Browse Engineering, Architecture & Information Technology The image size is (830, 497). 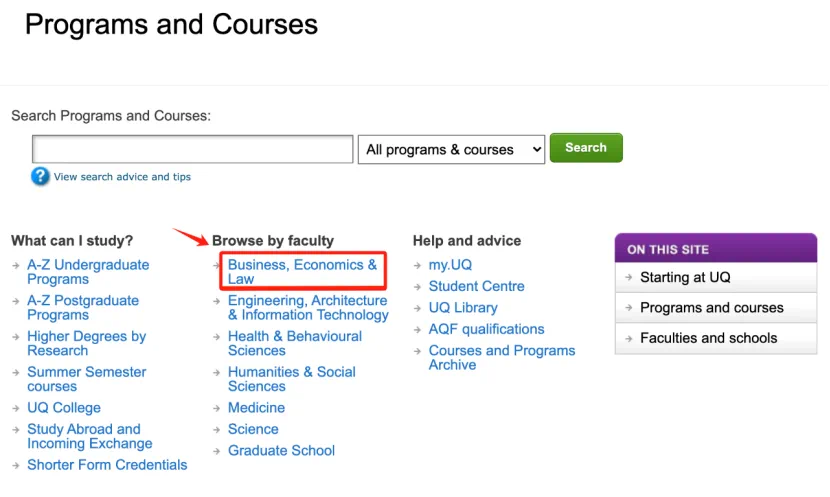(307, 308)
